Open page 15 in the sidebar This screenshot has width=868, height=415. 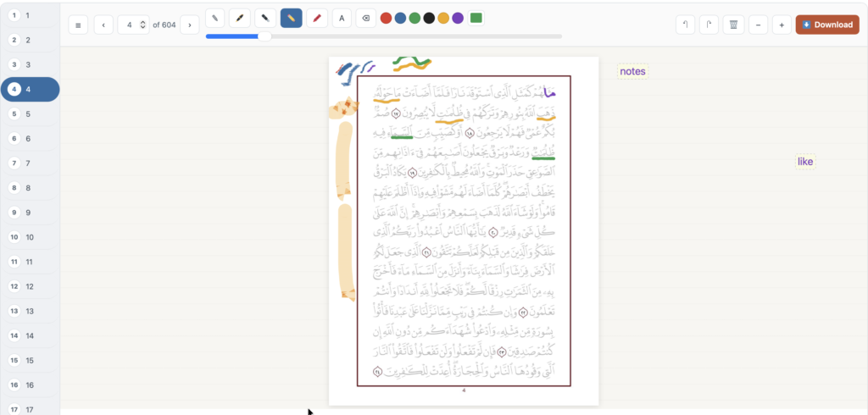click(x=29, y=360)
